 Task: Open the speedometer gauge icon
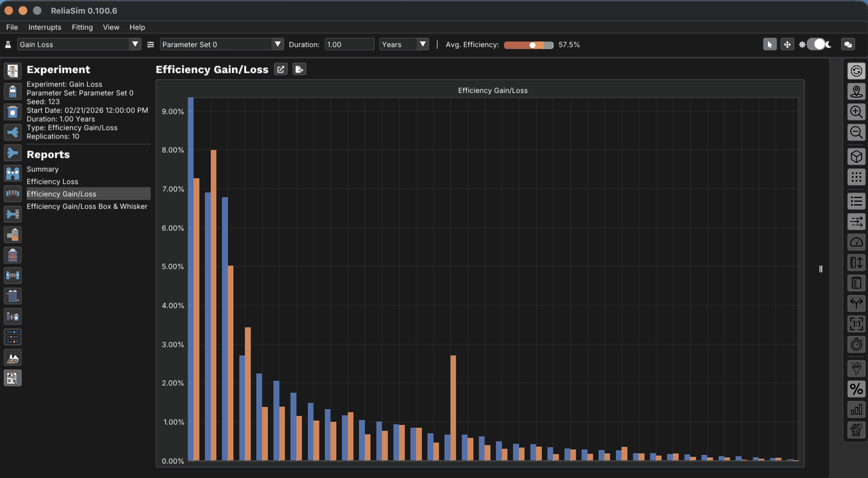coord(856,242)
